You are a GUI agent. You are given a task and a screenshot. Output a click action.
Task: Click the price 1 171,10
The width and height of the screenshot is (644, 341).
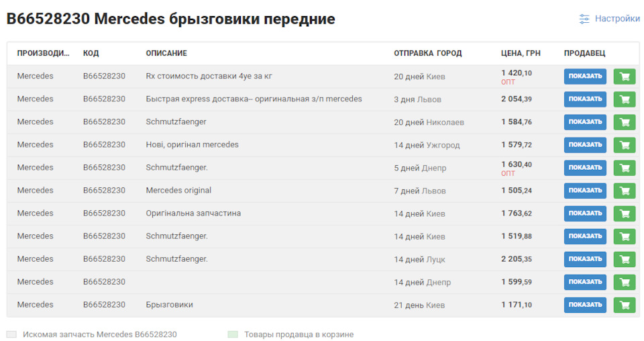517,305
